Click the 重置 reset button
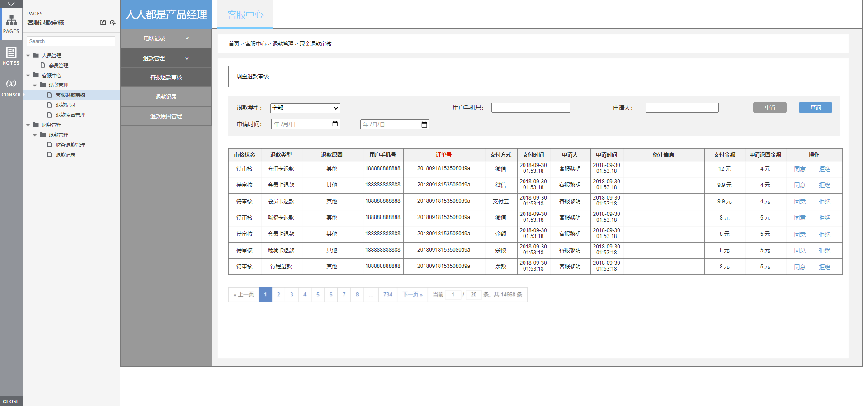 (769, 107)
